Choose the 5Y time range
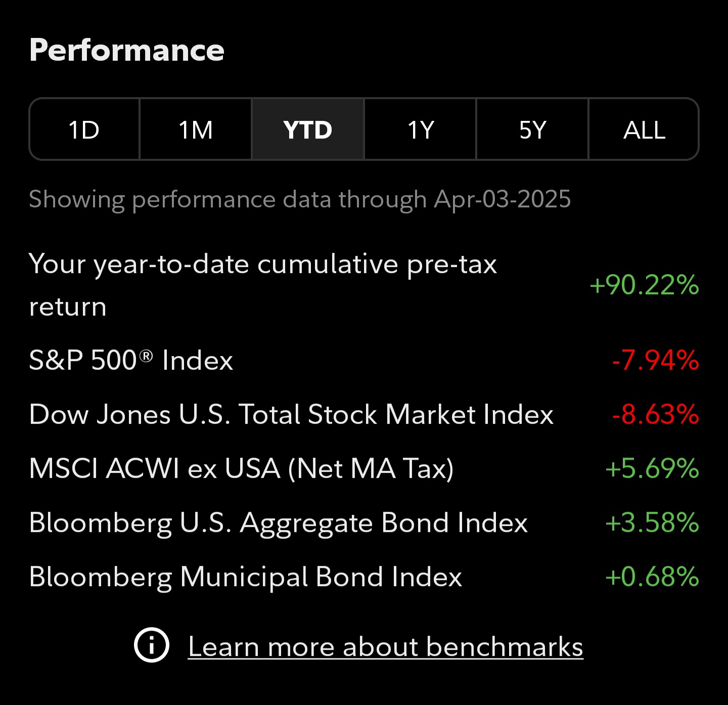This screenshot has height=705, width=728. tap(532, 129)
